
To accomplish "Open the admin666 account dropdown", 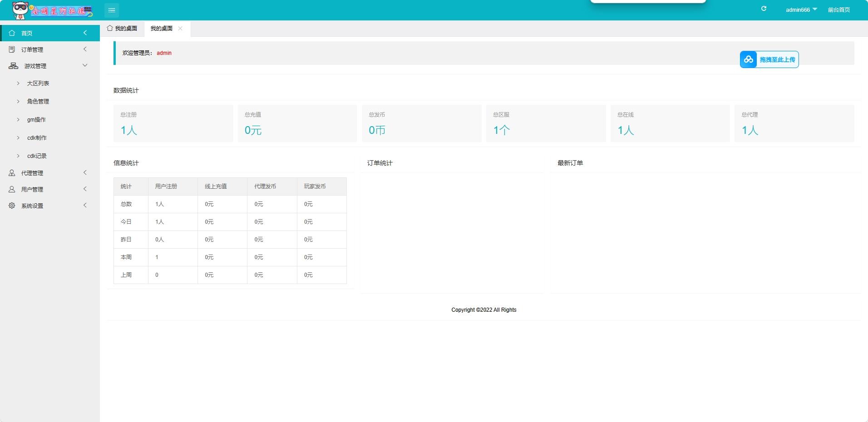I will pyautogui.click(x=801, y=10).
